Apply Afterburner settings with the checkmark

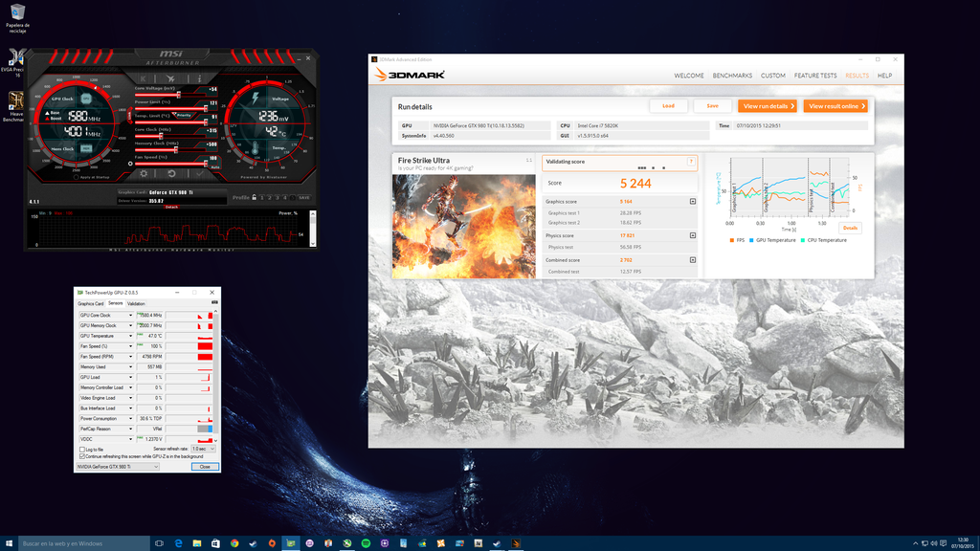click(x=199, y=174)
